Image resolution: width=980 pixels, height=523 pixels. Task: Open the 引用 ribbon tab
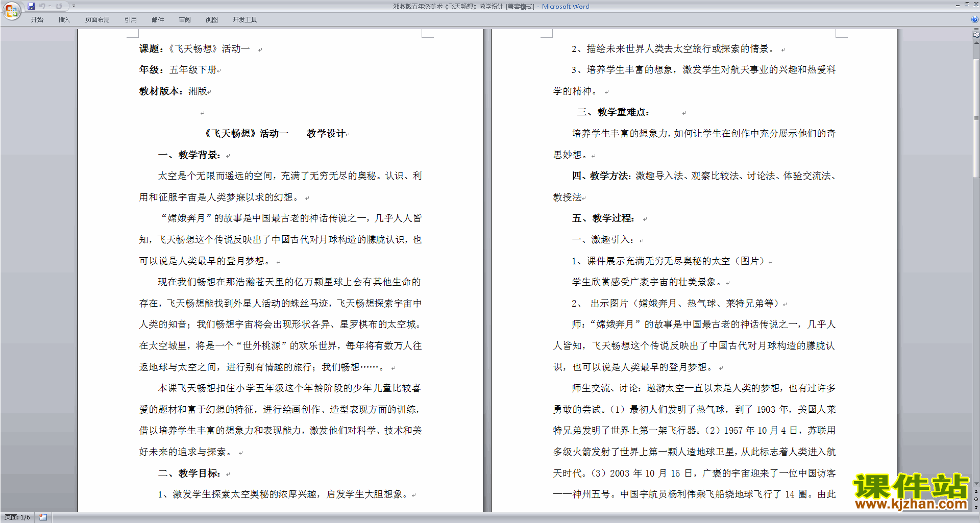(x=130, y=20)
